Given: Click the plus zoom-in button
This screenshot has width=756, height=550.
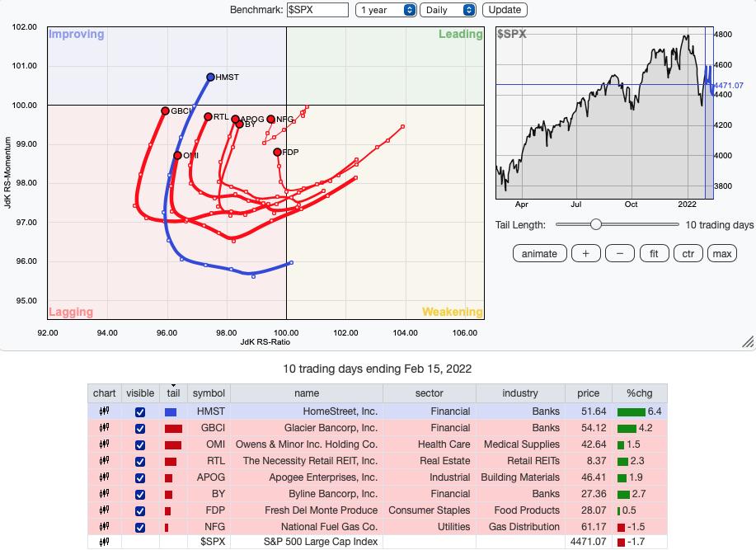Looking at the screenshot, I should click(x=586, y=253).
